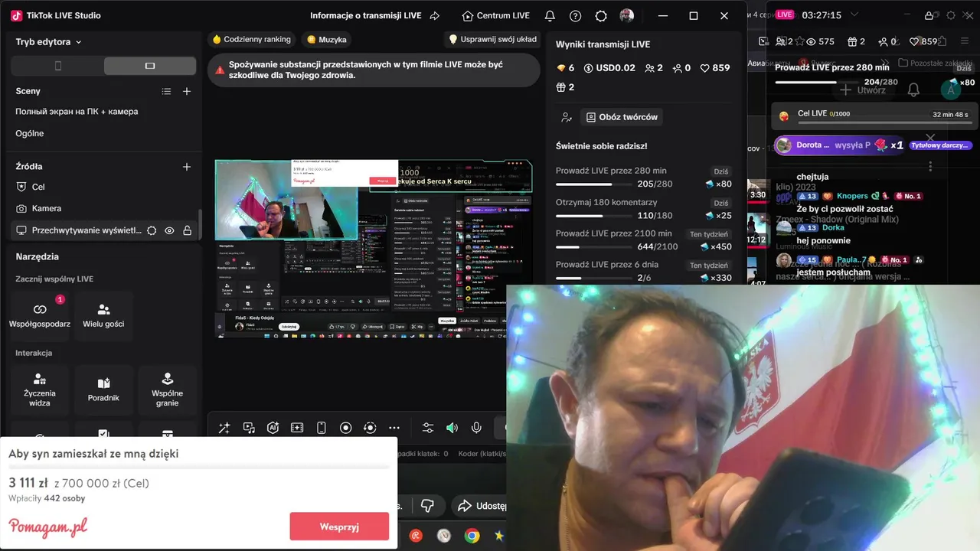Open the Muzyka chip

[327, 39]
